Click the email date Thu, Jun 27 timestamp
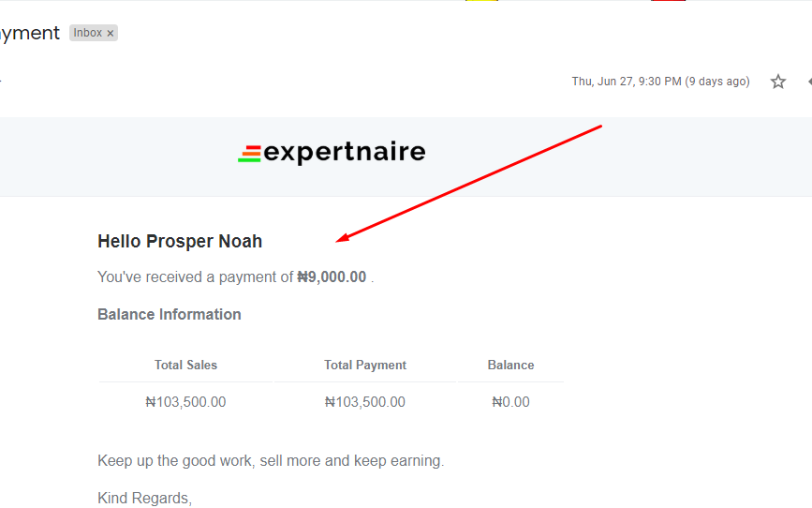Viewport: 812px width, 508px height. click(x=661, y=82)
